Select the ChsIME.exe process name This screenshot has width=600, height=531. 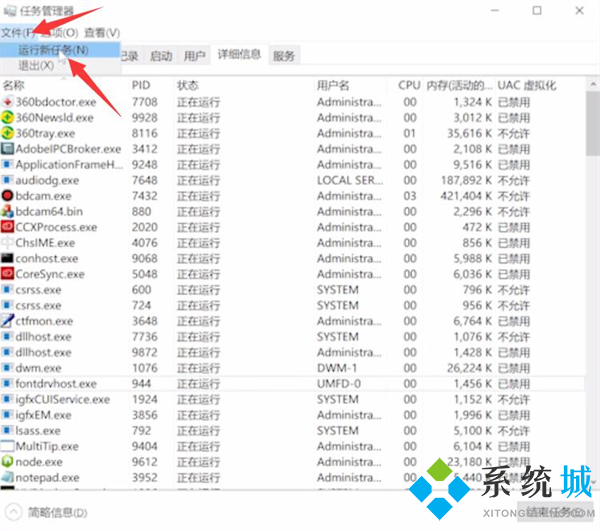[x=45, y=243]
